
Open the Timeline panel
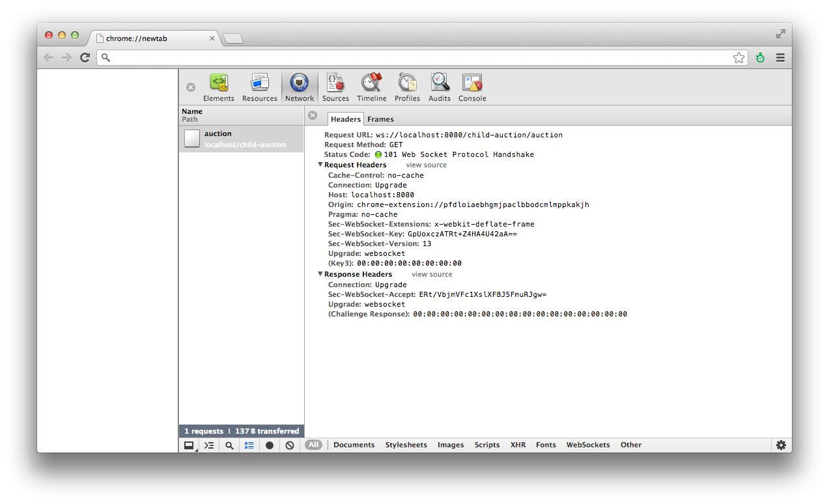click(x=371, y=87)
